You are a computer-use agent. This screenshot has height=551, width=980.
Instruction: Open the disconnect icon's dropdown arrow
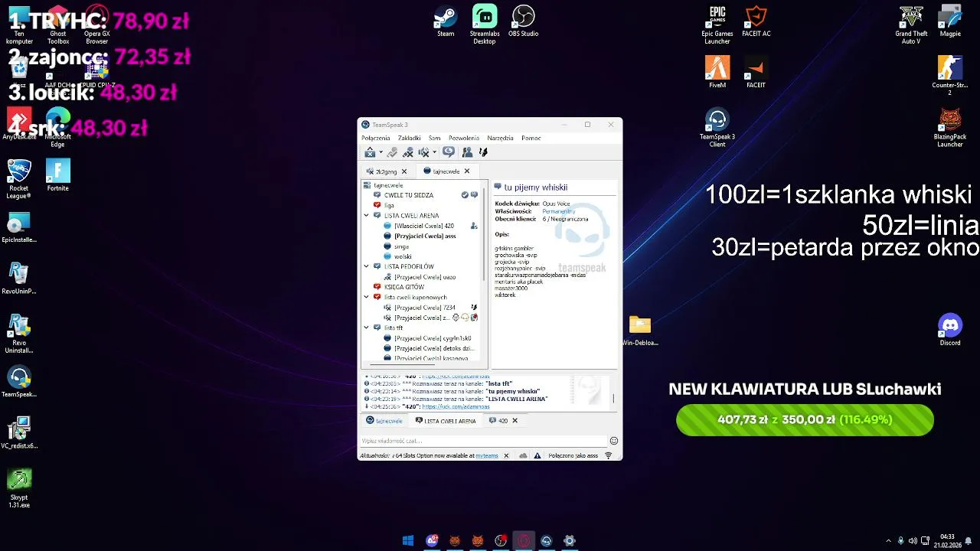(381, 152)
